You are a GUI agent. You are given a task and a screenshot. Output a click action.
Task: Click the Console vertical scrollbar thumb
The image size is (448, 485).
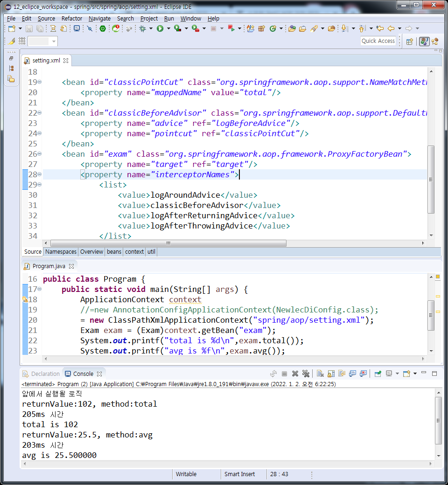coord(438,421)
